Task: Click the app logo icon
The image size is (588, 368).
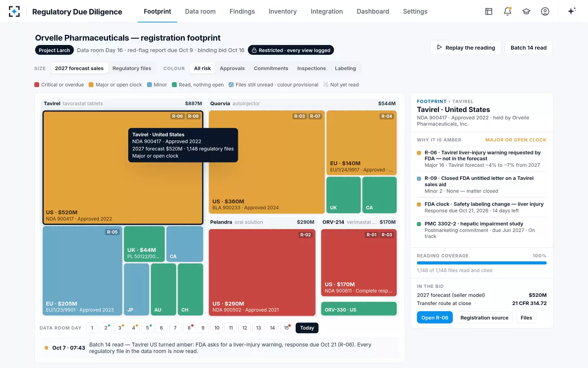Action: point(14,11)
